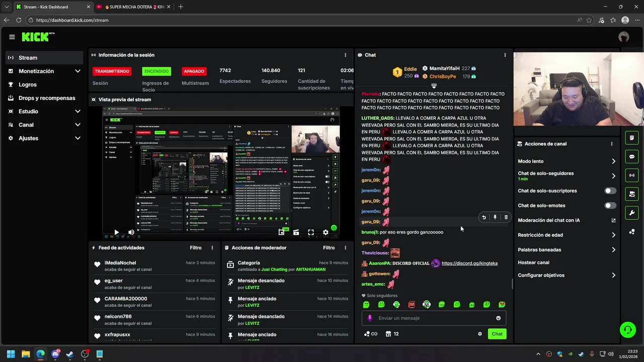The width and height of the screenshot is (644, 362).
Task: Open Modo lento options arrow
Action: pyautogui.click(x=613, y=161)
